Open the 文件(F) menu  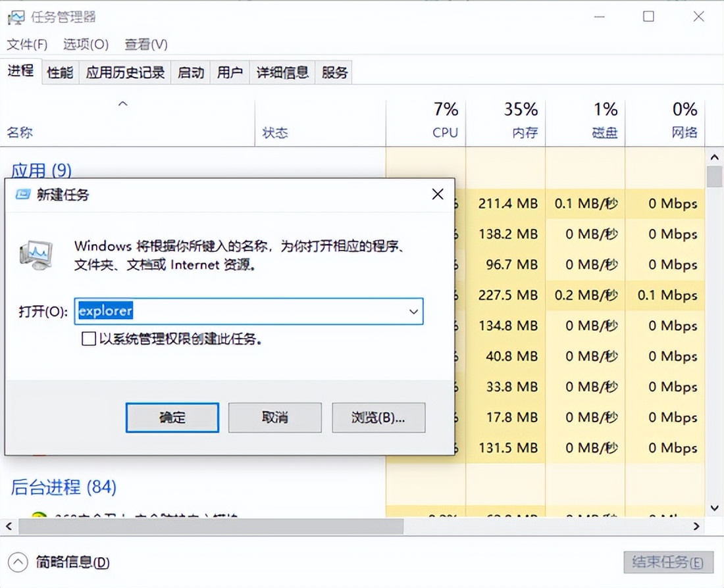click(27, 44)
